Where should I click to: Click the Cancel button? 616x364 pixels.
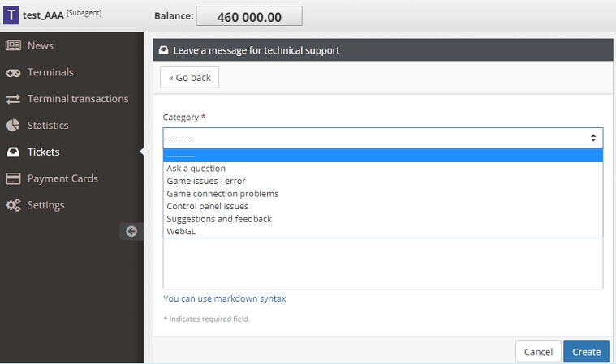point(538,352)
